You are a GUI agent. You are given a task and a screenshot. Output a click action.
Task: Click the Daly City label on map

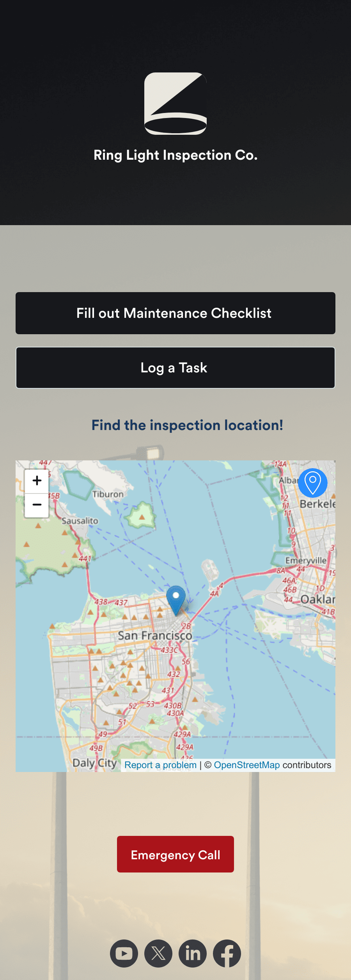point(95,763)
